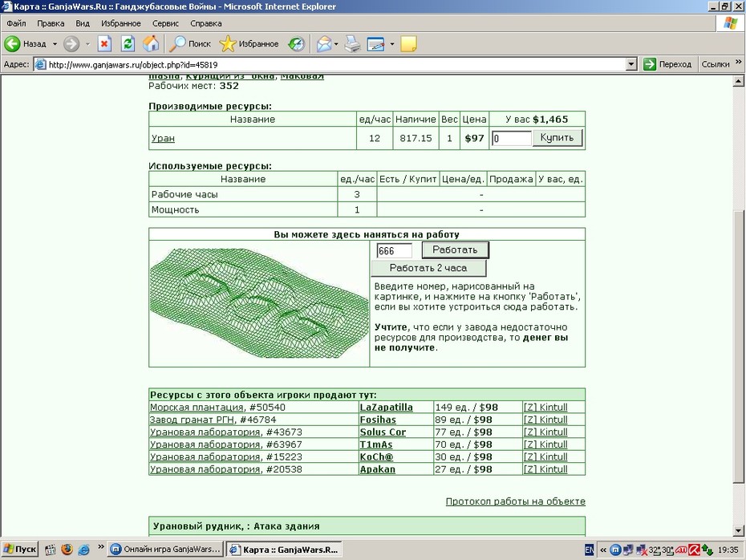
Task: Click the page's vertical scrollbar down arrow
Action: [x=739, y=530]
